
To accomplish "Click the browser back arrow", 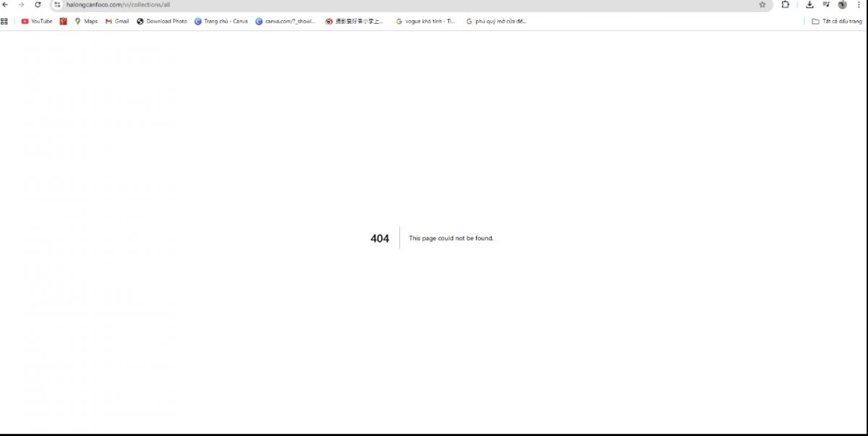I will [x=6, y=4].
